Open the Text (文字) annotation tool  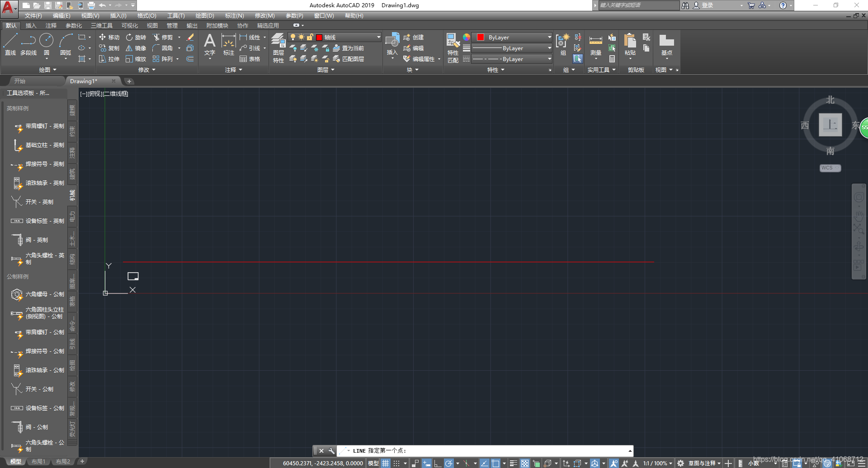coord(210,44)
